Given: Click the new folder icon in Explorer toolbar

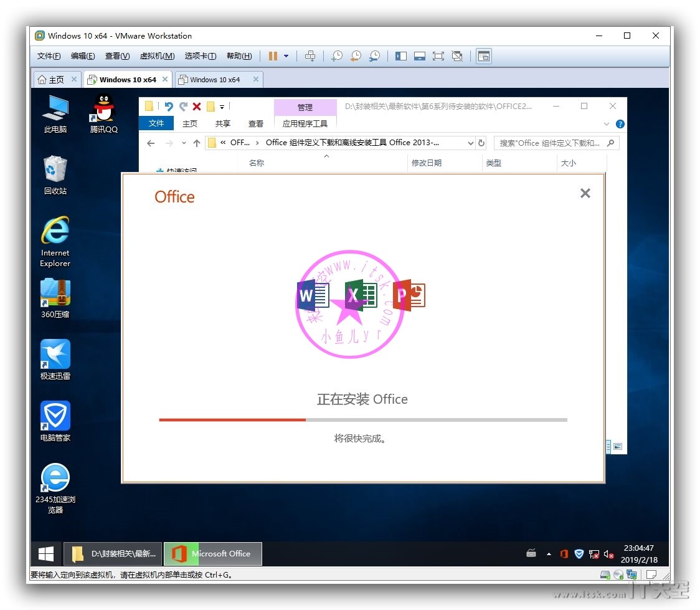Looking at the screenshot, I should pyautogui.click(x=210, y=107).
